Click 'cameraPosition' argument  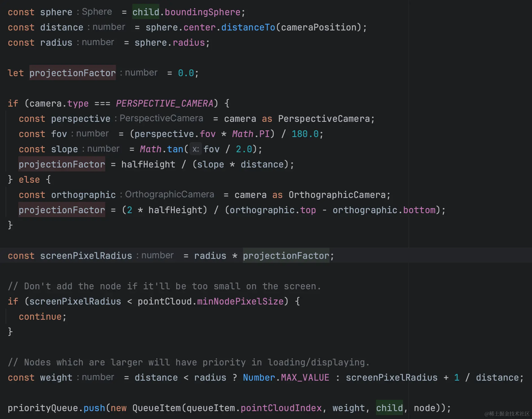click(319, 27)
